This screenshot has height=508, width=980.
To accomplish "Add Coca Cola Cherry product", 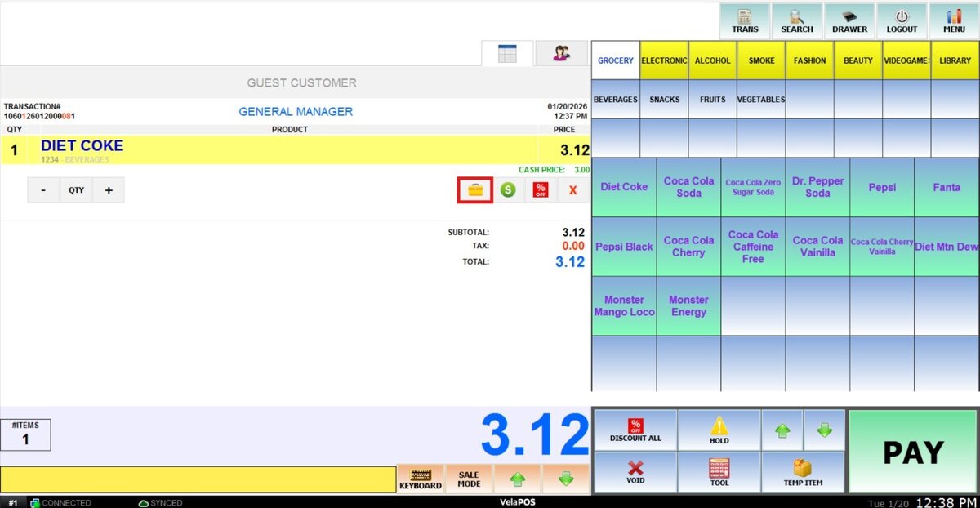I will coord(688,247).
